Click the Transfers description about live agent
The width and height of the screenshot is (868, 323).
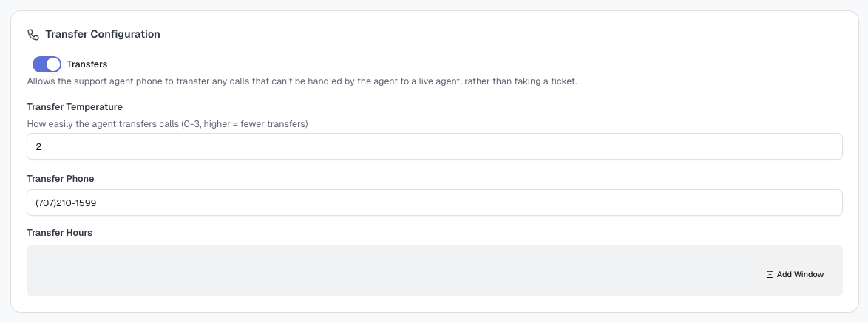(x=302, y=81)
